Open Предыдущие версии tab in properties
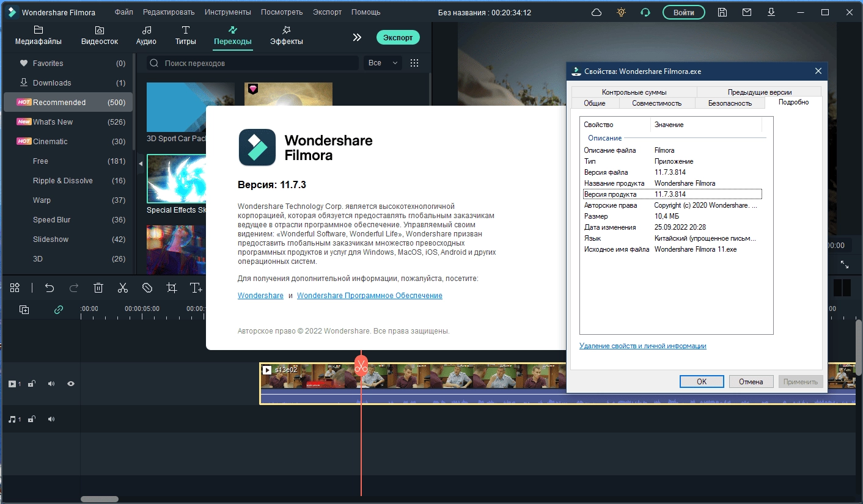Screen dimensions: 863x504 click(x=760, y=92)
